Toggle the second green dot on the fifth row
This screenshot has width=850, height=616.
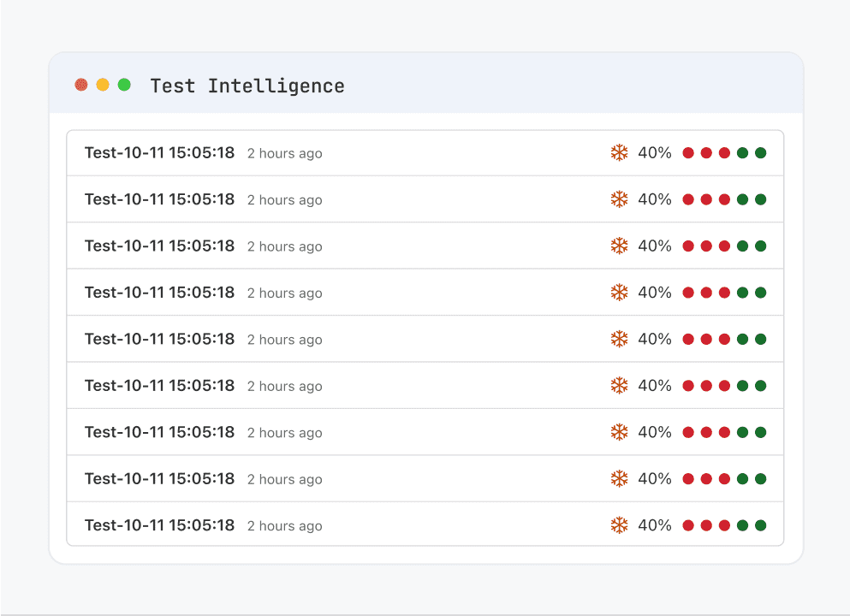(x=759, y=339)
